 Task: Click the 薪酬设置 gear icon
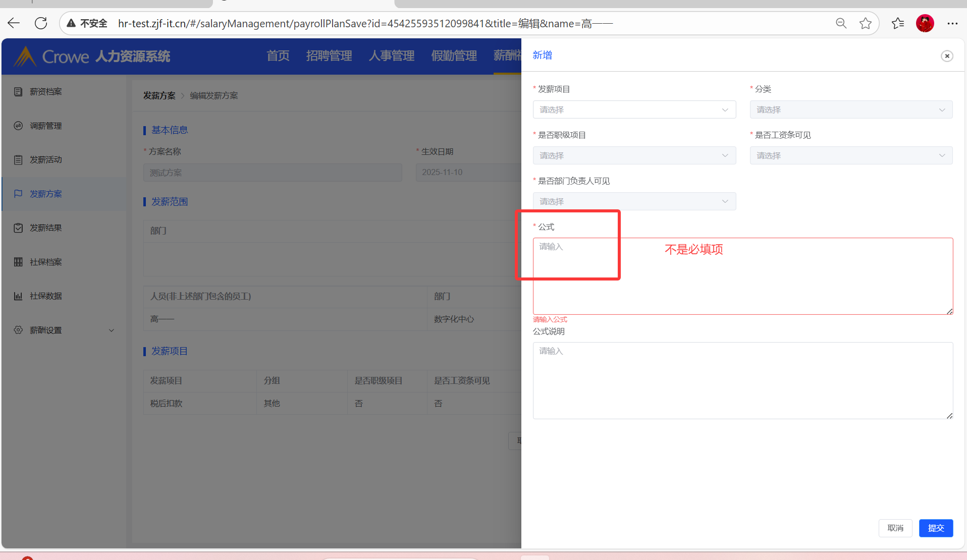[x=18, y=330]
